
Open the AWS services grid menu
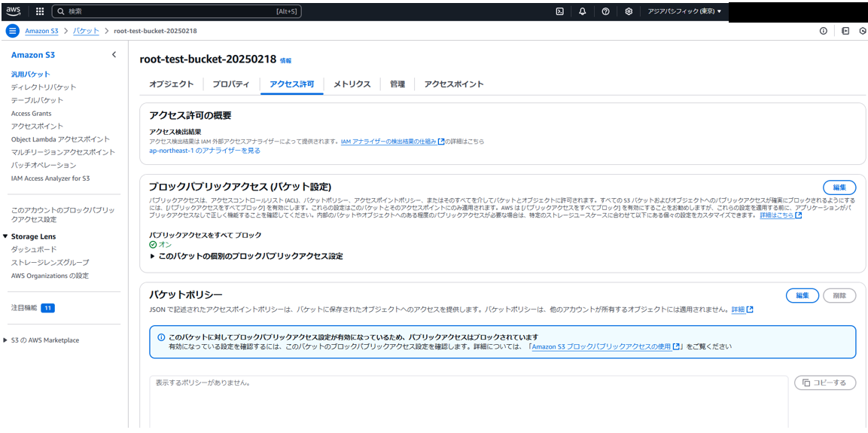tap(39, 11)
